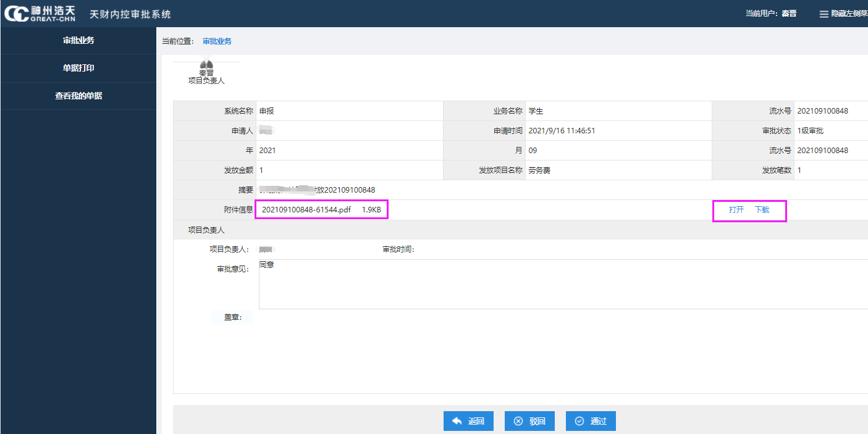Click the year value 2021

coord(268,151)
